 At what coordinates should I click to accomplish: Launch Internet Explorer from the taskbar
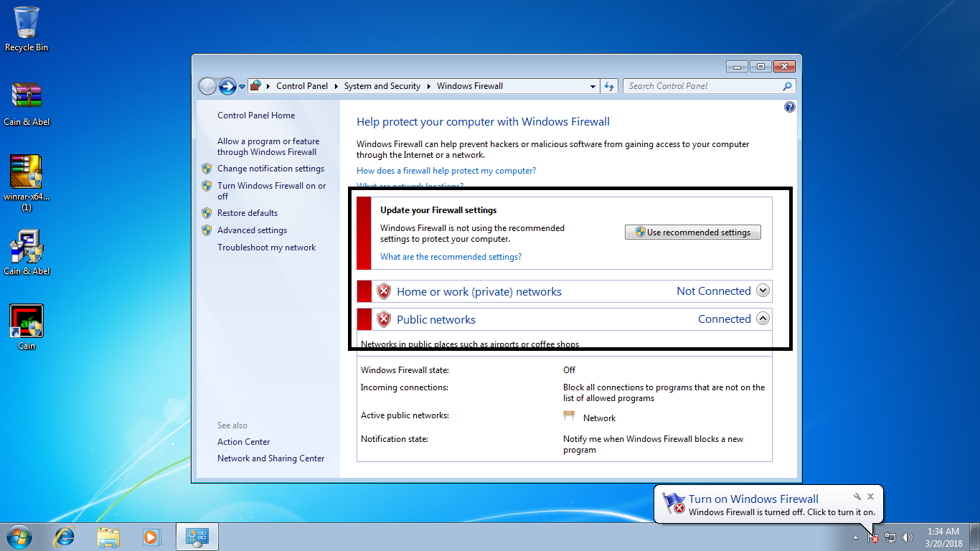pos(65,536)
